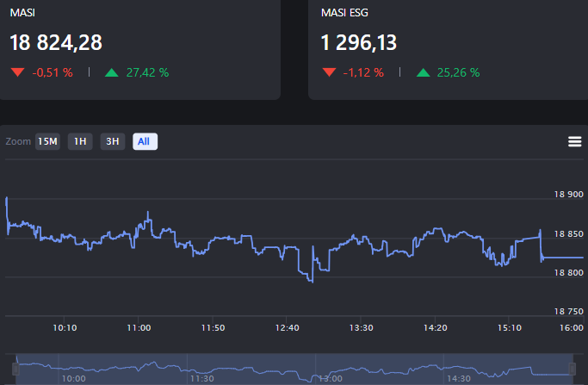Click the 18 850 price axis label
Image resolution: width=588 pixels, height=385 pixels.
point(569,234)
